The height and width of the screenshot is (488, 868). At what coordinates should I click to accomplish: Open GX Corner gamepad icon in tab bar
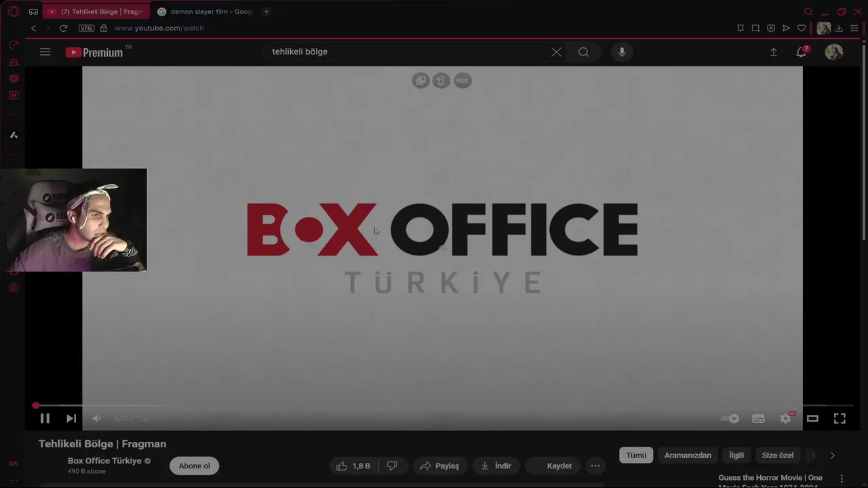[33, 12]
